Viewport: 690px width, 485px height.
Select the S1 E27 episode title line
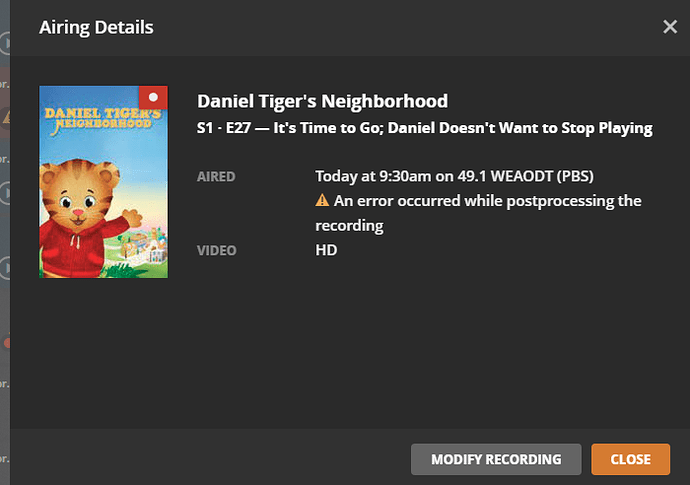coord(424,128)
